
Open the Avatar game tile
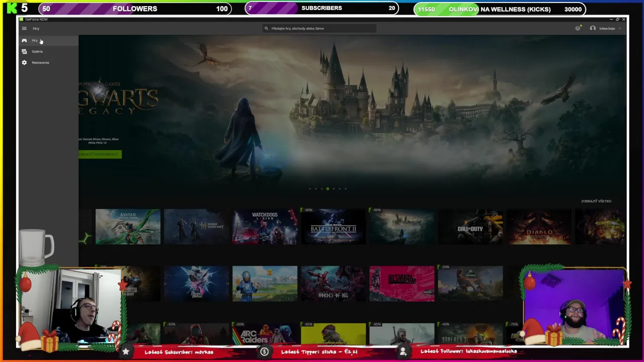128,227
